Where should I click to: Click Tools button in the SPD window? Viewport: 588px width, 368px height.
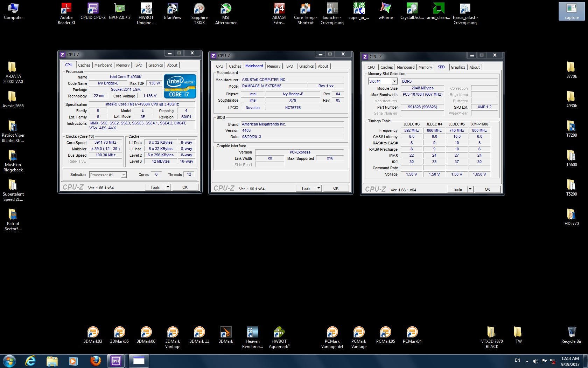coord(457,190)
